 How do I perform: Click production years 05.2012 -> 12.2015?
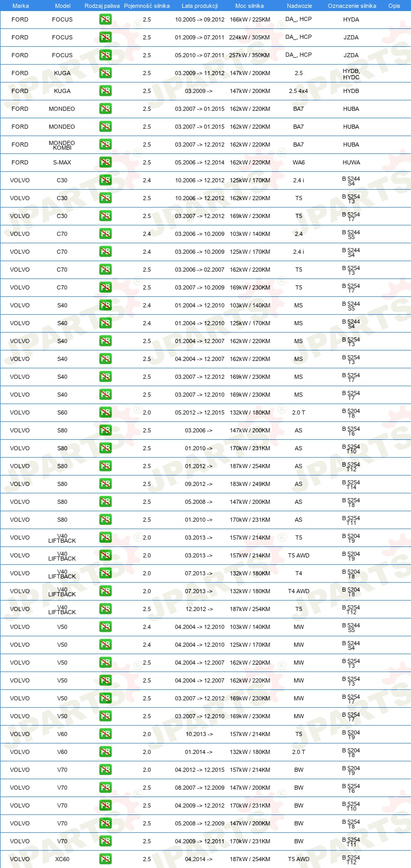tap(200, 412)
